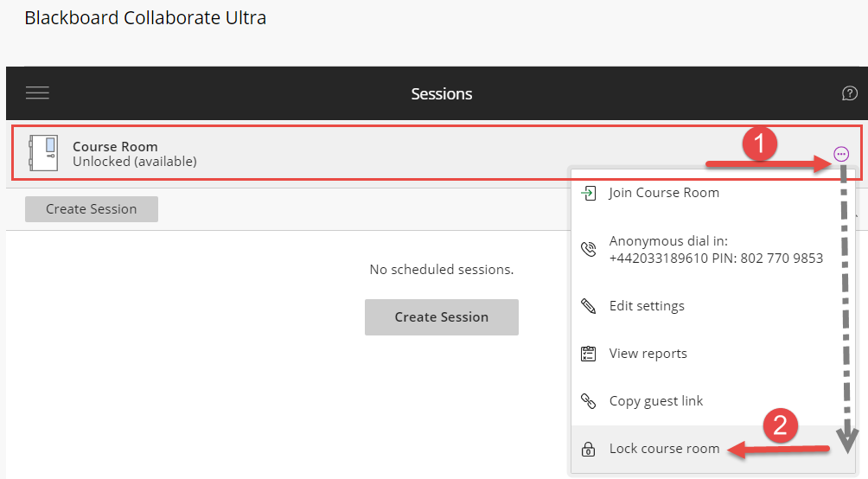868x479 pixels.
Task: Select Lock course room option
Action: pos(664,449)
